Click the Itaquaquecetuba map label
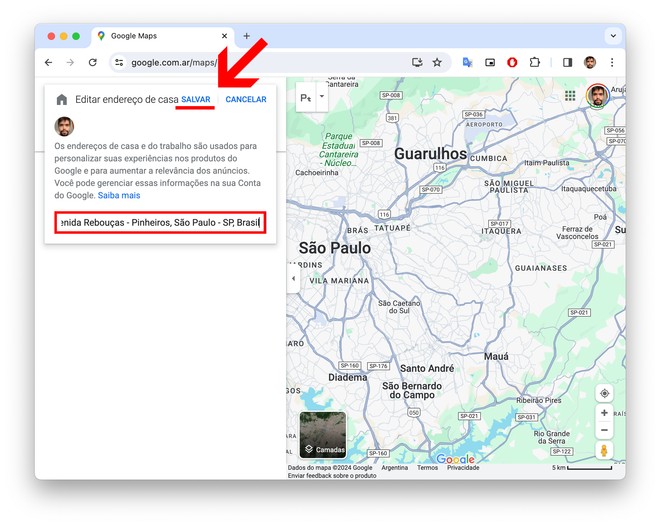Image resolution: width=660 pixels, height=525 pixels. point(588,189)
